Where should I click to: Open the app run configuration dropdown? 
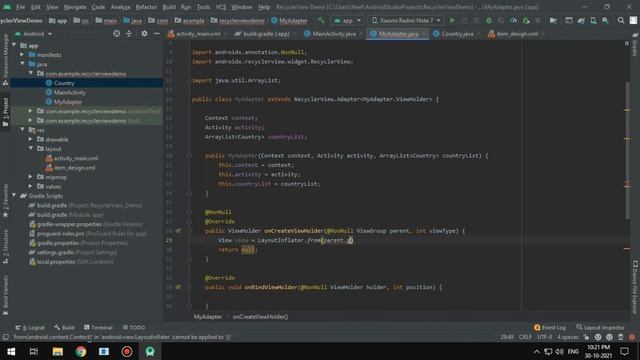tap(347, 20)
